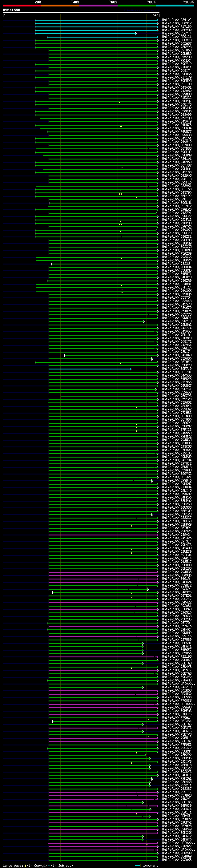Click hit label UniRef100_P19135
This screenshot has height=868, width=197.
point(177,454)
